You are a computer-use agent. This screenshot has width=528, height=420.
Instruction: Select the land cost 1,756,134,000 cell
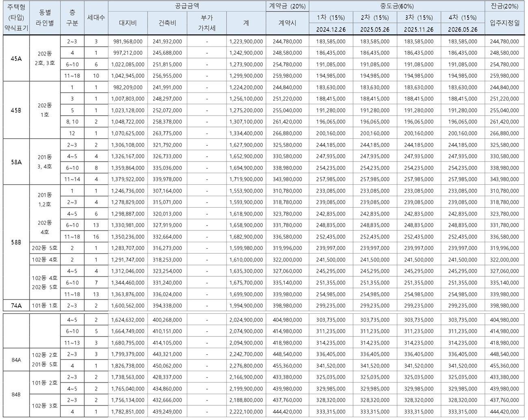coord(128,400)
